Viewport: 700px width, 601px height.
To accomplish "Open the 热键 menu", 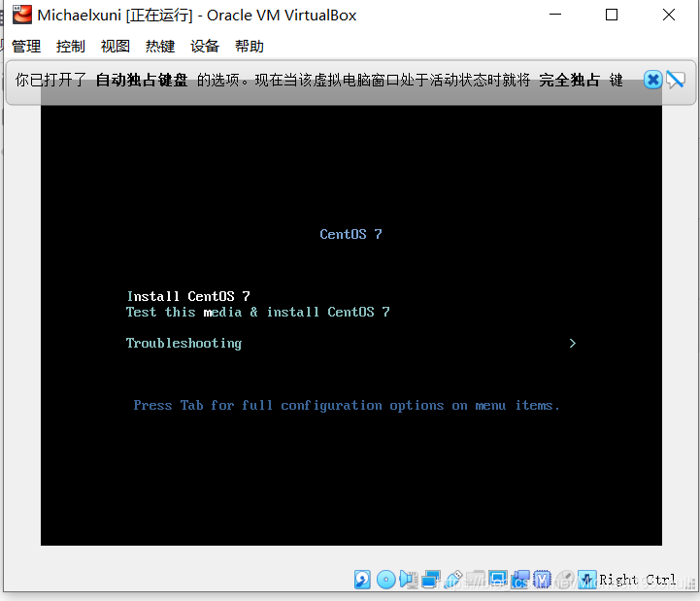I will pyautogui.click(x=160, y=46).
